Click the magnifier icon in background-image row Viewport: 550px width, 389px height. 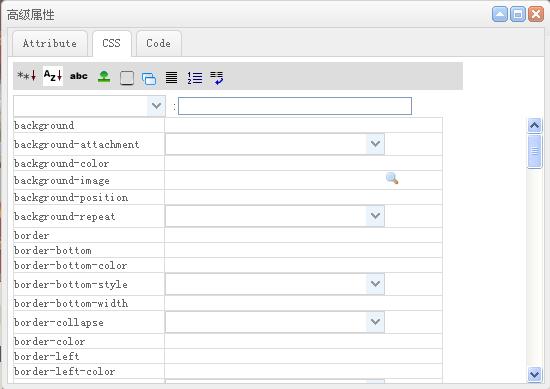[392, 178]
